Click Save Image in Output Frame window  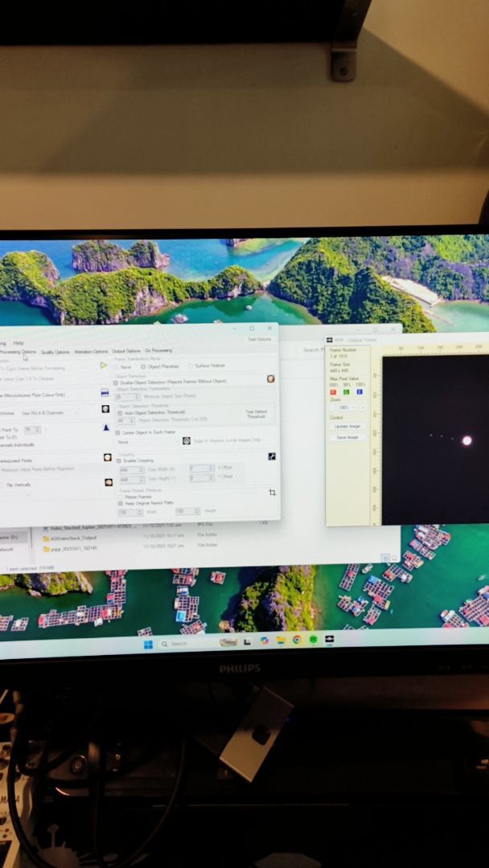[x=347, y=437]
